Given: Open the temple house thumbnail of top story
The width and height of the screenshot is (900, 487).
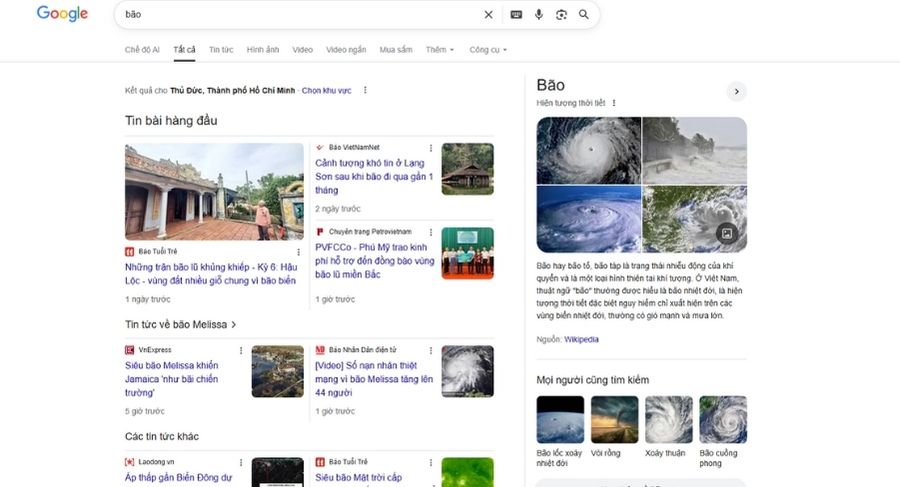Looking at the screenshot, I should (214, 191).
